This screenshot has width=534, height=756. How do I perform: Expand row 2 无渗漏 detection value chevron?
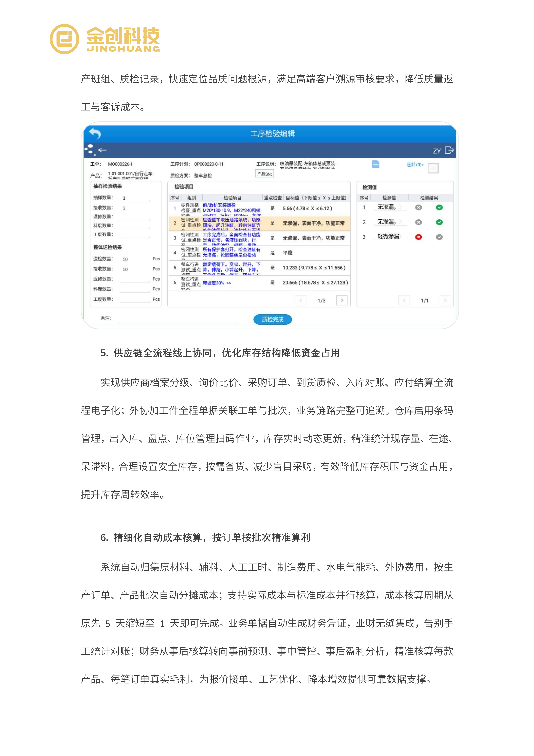tap(400, 222)
